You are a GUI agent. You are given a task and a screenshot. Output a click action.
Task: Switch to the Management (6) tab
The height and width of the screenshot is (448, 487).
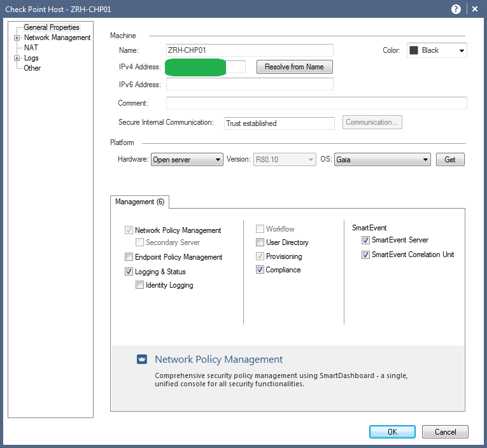140,202
